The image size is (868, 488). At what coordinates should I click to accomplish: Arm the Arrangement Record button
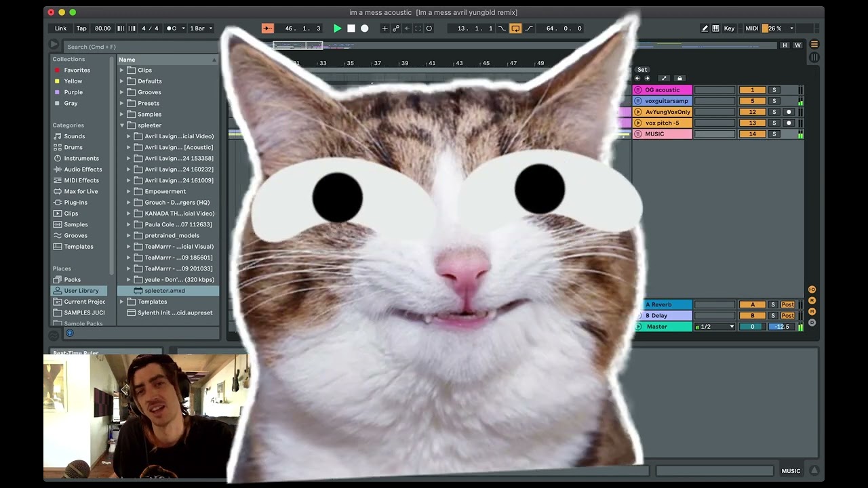pyautogui.click(x=365, y=28)
